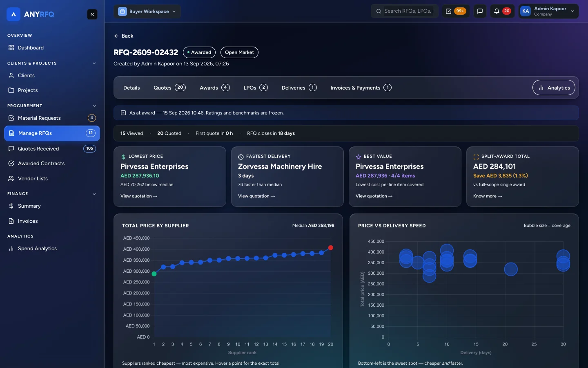The width and height of the screenshot is (588, 368).
Task: Click the red most-expensive supplier point
Action: 331,248
